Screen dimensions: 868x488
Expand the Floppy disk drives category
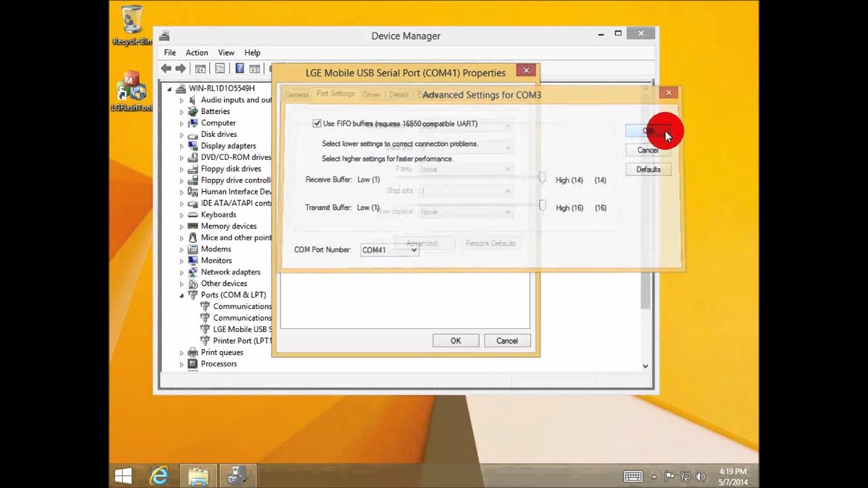click(182, 169)
